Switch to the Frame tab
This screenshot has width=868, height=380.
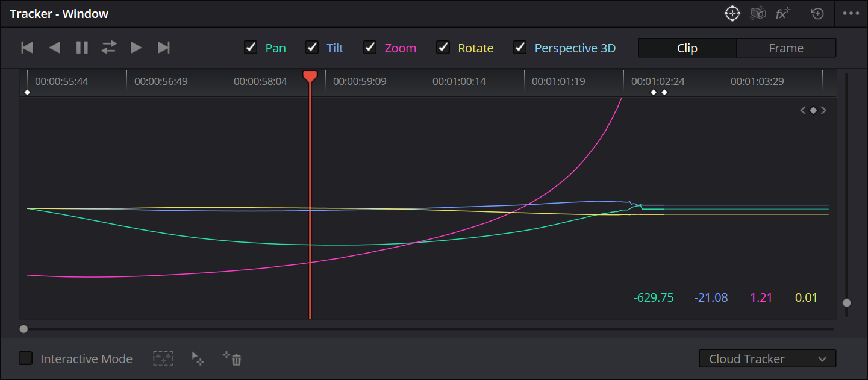[x=786, y=48]
